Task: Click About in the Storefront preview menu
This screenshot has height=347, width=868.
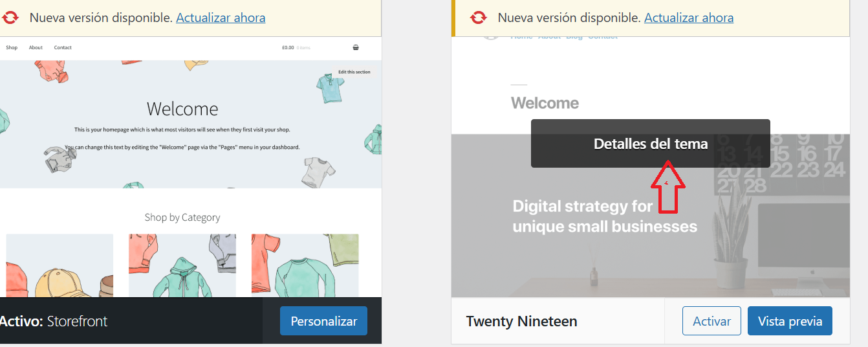Action: point(36,47)
